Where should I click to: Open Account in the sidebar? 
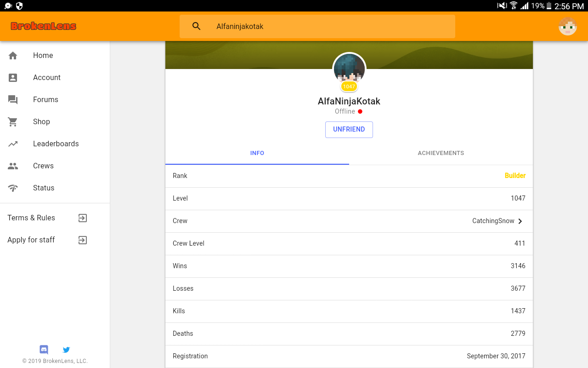click(55, 77)
